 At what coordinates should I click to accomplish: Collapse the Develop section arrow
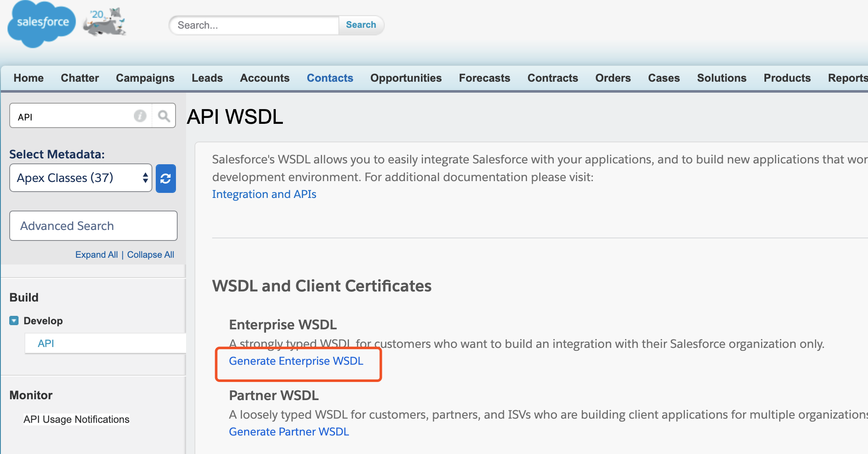tap(14, 321)
